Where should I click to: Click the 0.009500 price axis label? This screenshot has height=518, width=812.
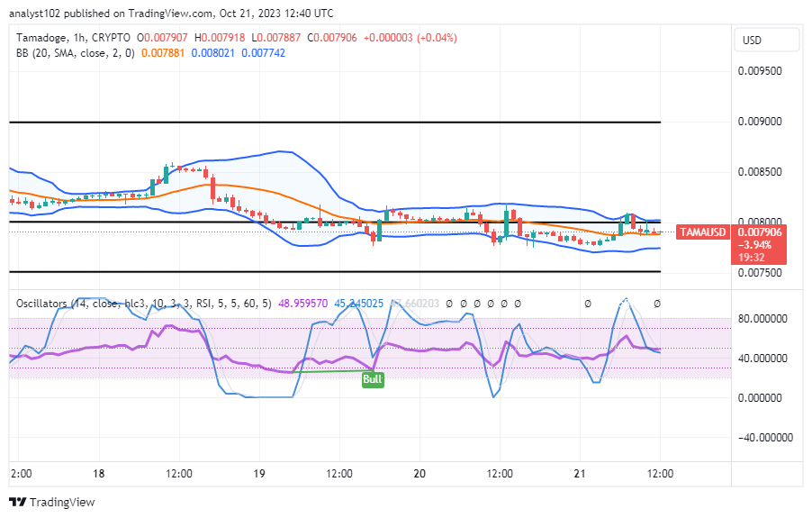(x=760, y=71)
